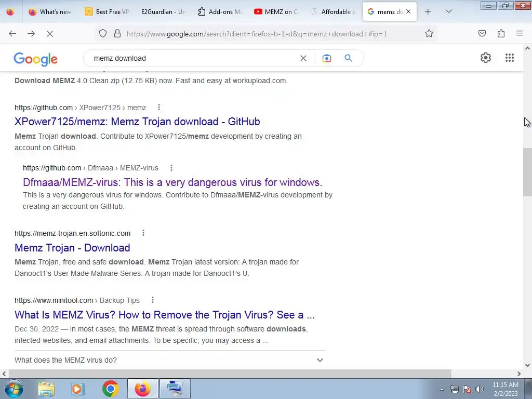532x399 pixels.
Task: Open What Is MEMZ Virus minitool link
Action: click(x=165, y=314)
